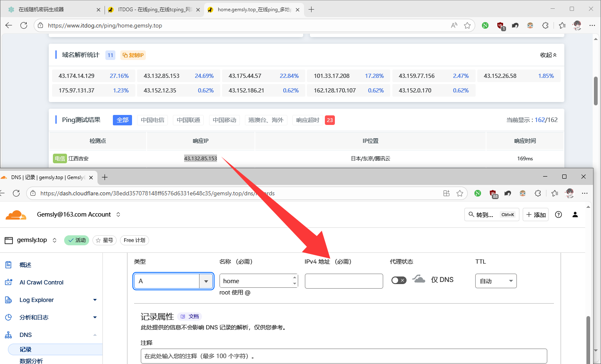Screen dimensions: 601x364
Task: Star the gemsly.top domain
Action: click(104, 240)
